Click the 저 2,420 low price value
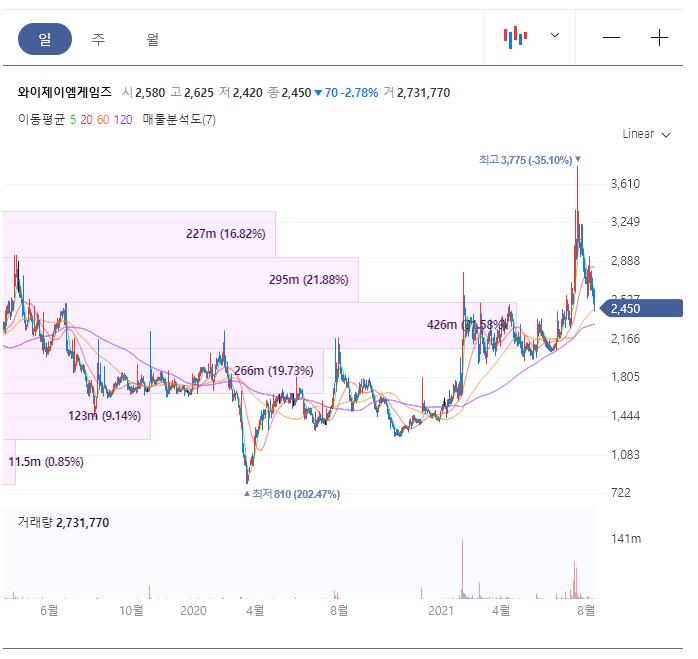The height and width of the screenshot is (659, 698). tap(241, 93)
